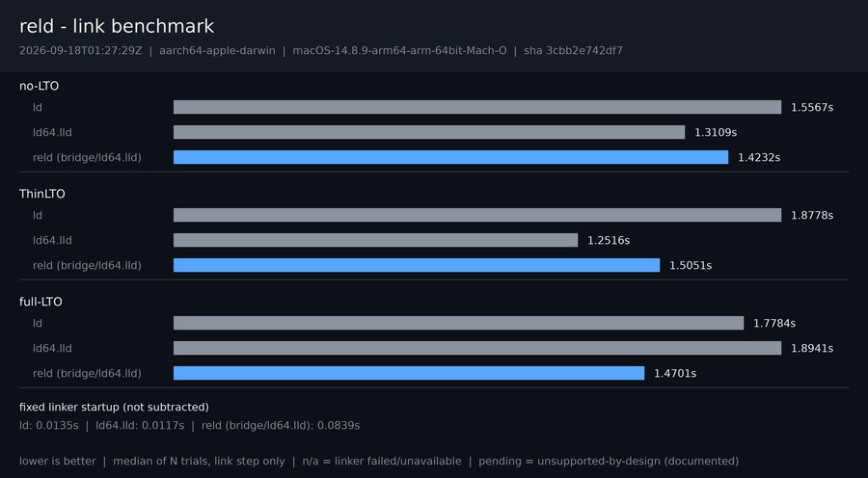The image size is (868, 478).
Task: Click the 'ld: 0.0135s' startup value
Action: (49, 425)
